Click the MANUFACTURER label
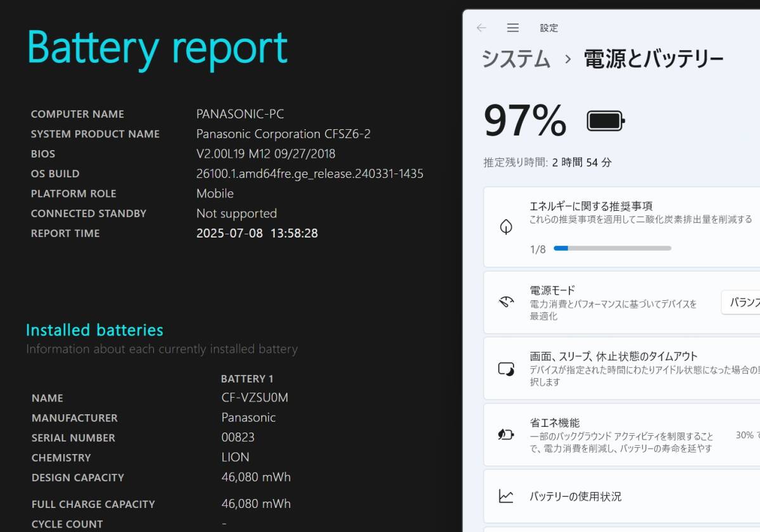This screenshot has width=760, height=532. [75, 418]
